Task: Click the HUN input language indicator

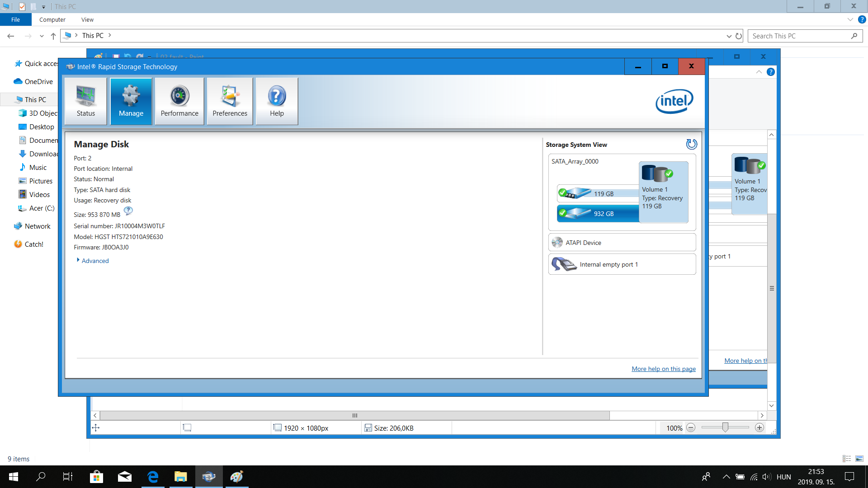Action: (x=784, y=477)
